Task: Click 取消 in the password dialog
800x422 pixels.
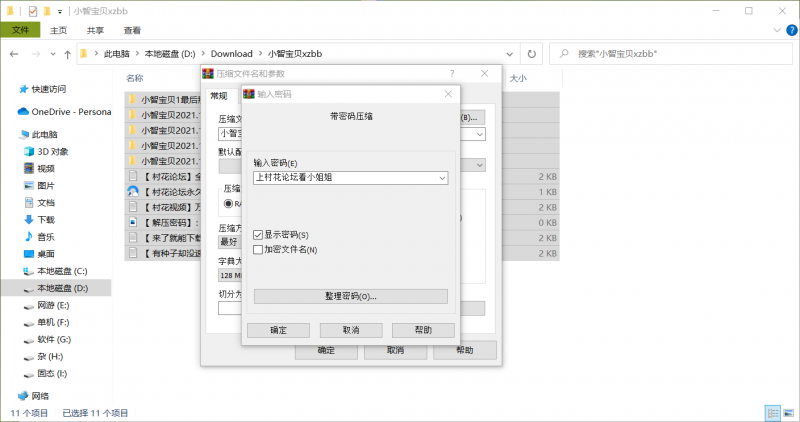Action: coord(350,330)
